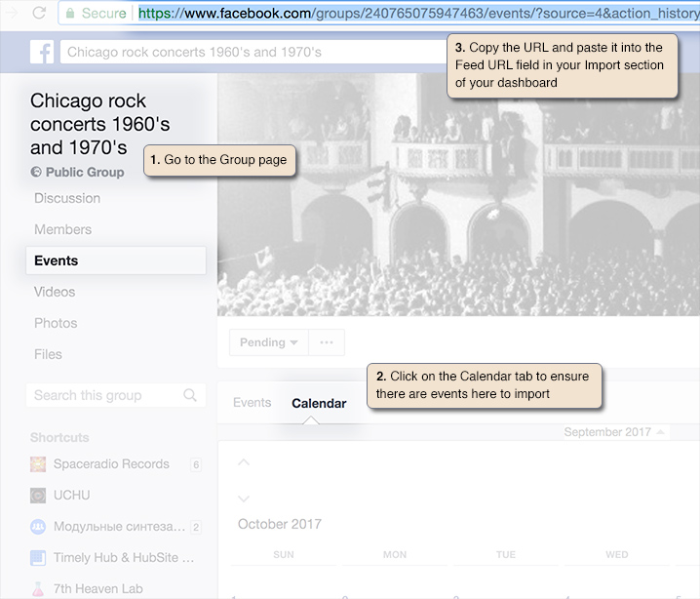
Task: Switch to the Calendar tab
Action: (319, 403)
